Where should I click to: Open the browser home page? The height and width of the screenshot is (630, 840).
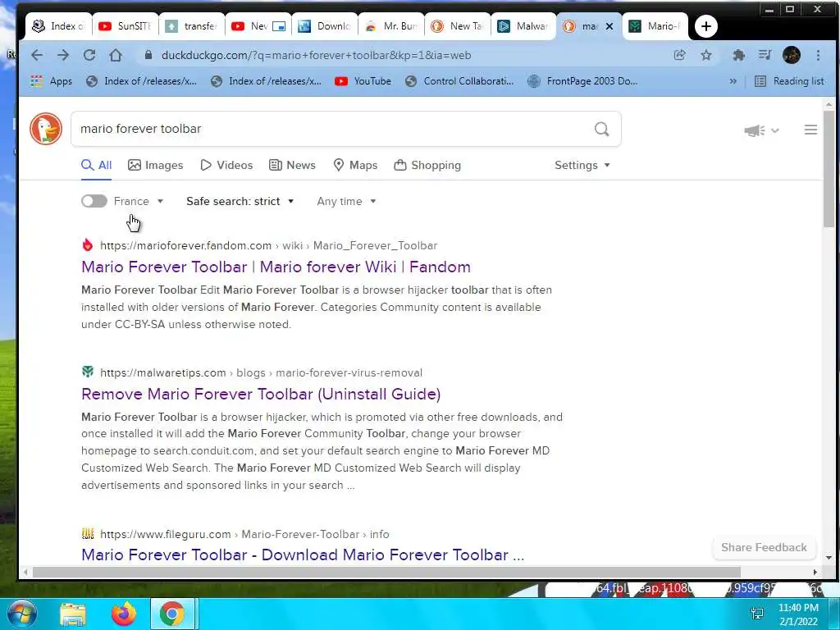pos(116,55)
